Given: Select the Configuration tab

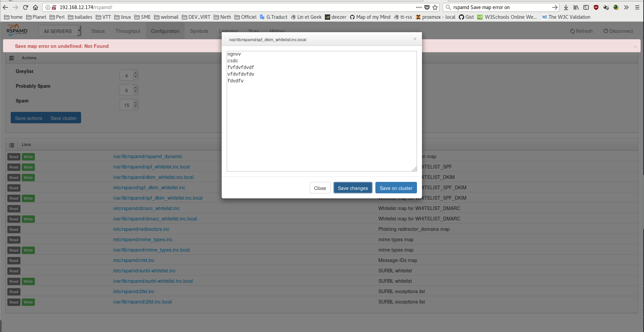Looking at the screenshot, I should (x=165, y=31).
